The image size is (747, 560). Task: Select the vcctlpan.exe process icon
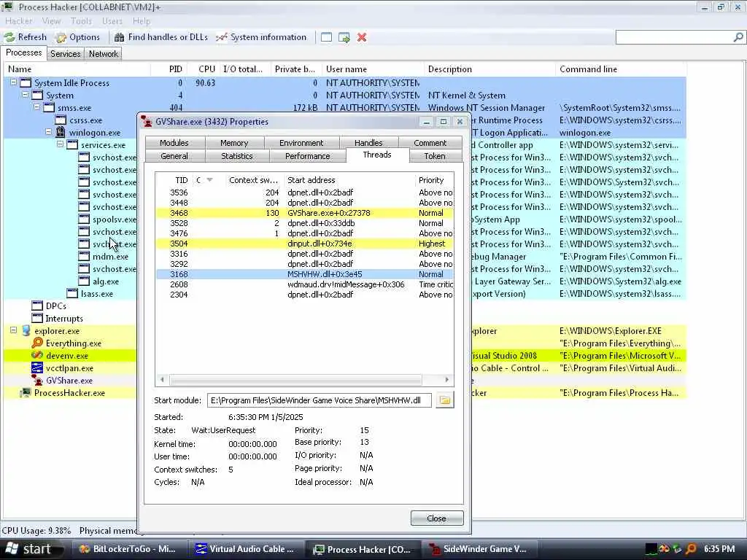pyautogui.click(x=37, y=367)
